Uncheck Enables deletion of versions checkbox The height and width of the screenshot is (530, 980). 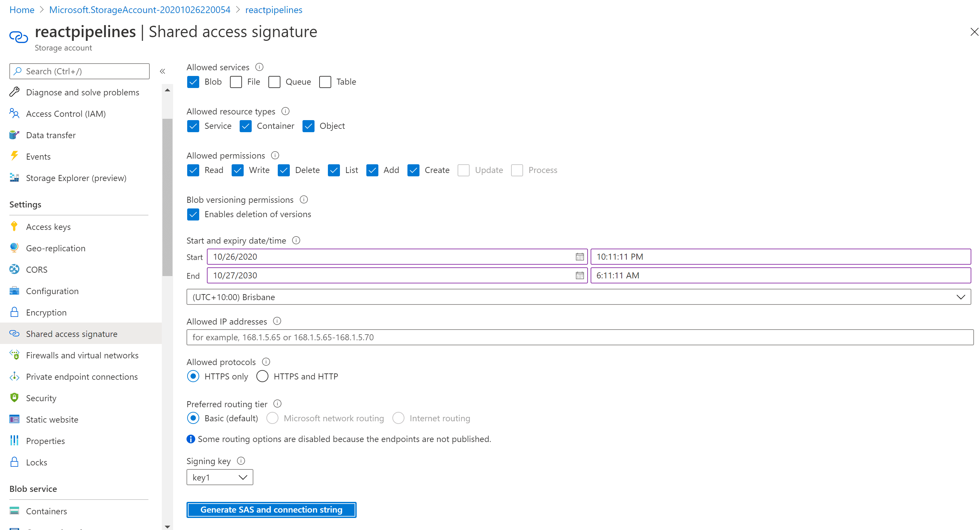193,214
